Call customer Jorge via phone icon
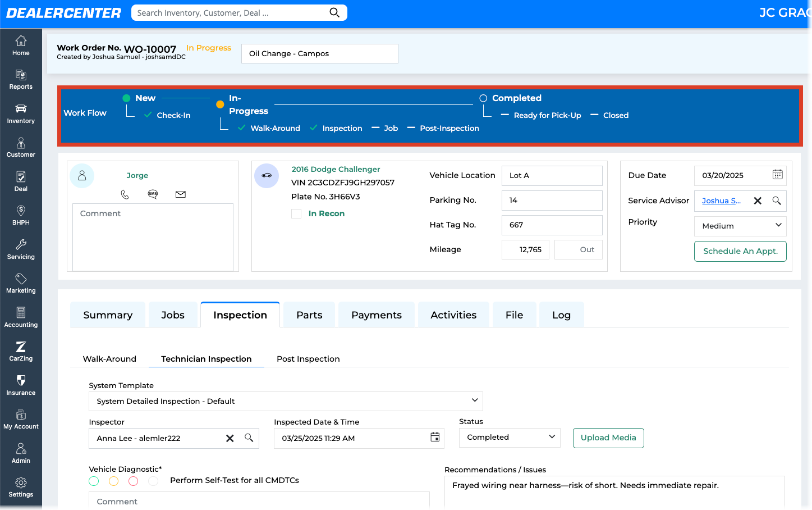 [125, 194]
